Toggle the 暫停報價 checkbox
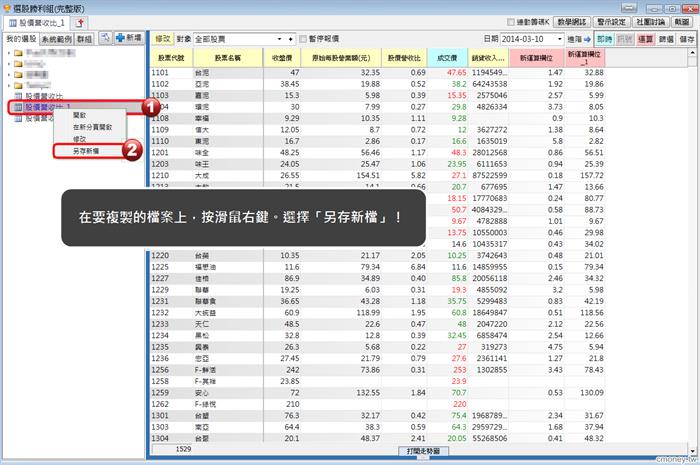This screenshot has width=700, height=465. click(x=303, y=39)
